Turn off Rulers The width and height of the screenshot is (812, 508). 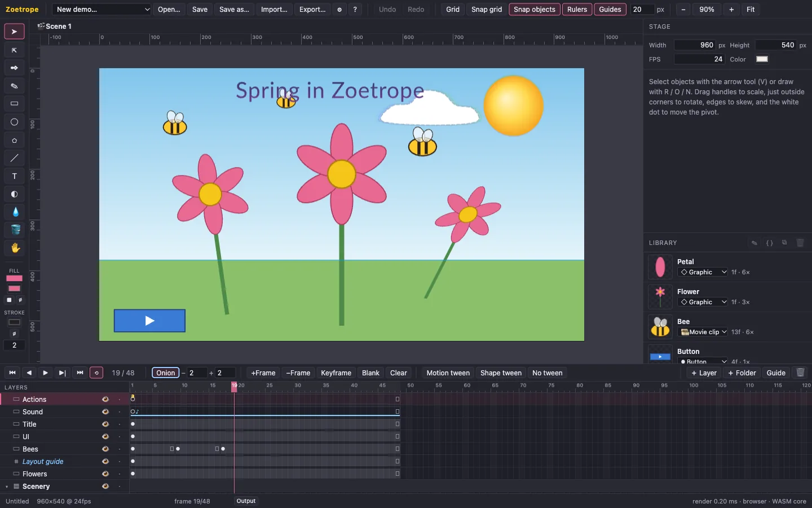[577, 10]
